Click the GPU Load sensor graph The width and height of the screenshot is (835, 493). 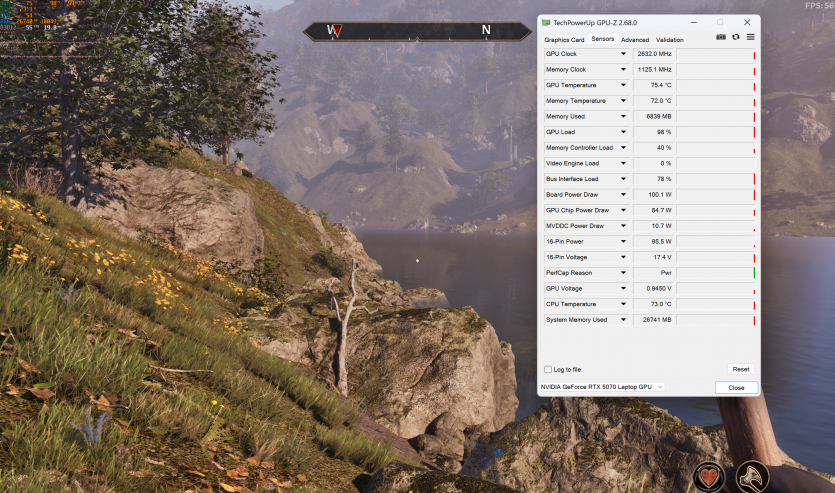pyautogui.click(x=716, y=132)
